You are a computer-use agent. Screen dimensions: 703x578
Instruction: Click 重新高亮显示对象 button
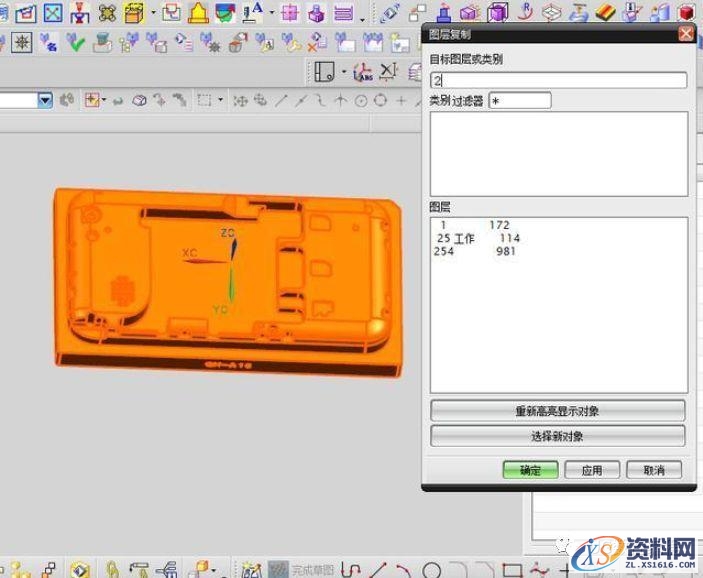coord(557,411)
